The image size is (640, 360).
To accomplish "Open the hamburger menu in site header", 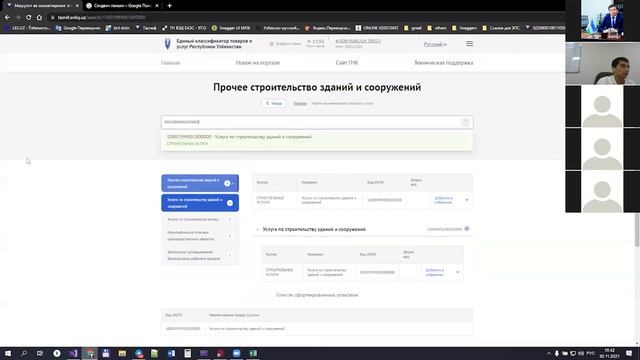I will pos(469,44).
